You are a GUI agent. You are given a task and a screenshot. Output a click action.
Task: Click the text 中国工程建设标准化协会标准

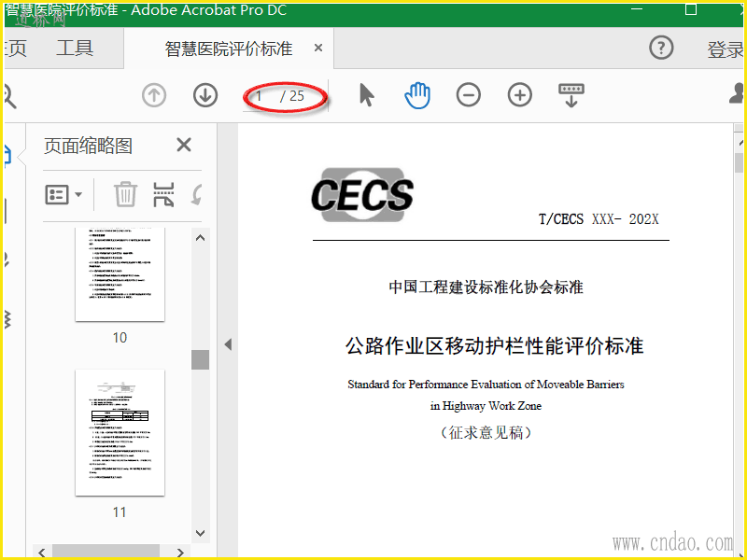click(486, 287)
